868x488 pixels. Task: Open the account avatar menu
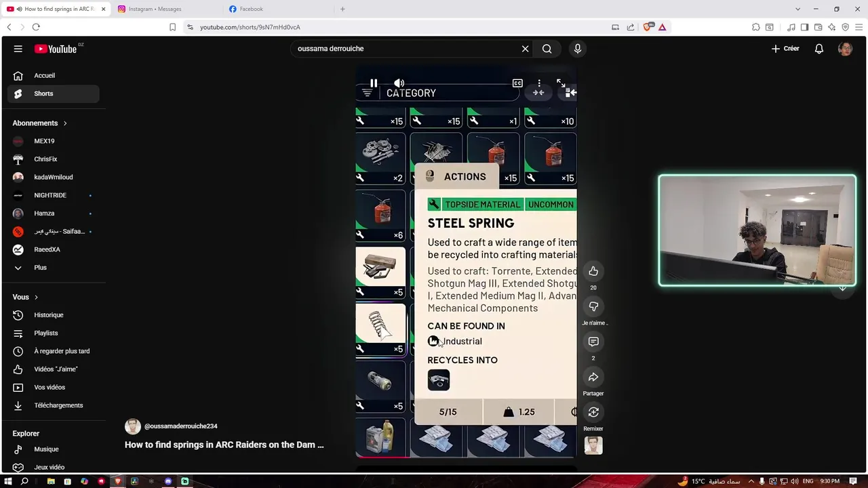point(845,49)
